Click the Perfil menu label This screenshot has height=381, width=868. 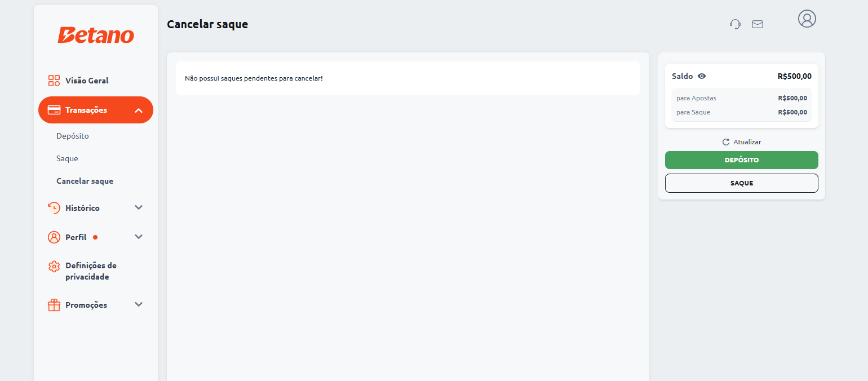[x=76, y=237]
